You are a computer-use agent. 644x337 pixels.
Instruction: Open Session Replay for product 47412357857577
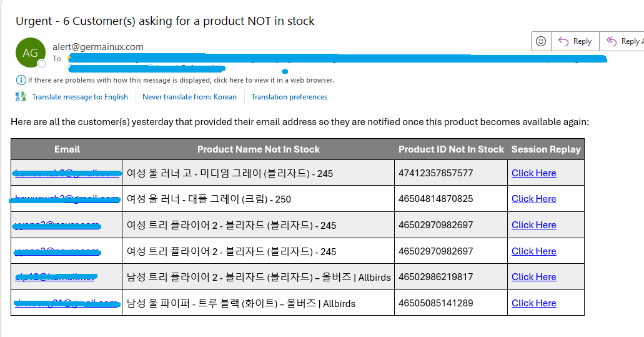[x=533, y=173]
